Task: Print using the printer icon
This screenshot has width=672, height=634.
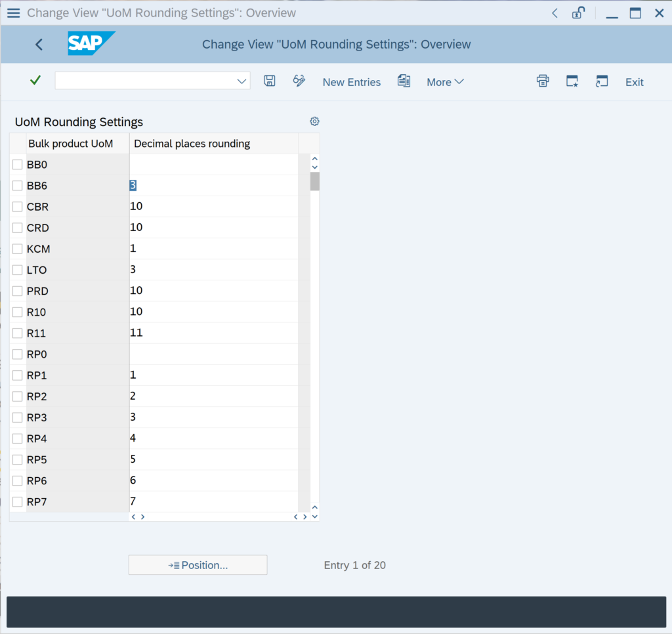Action: point(543,81)
